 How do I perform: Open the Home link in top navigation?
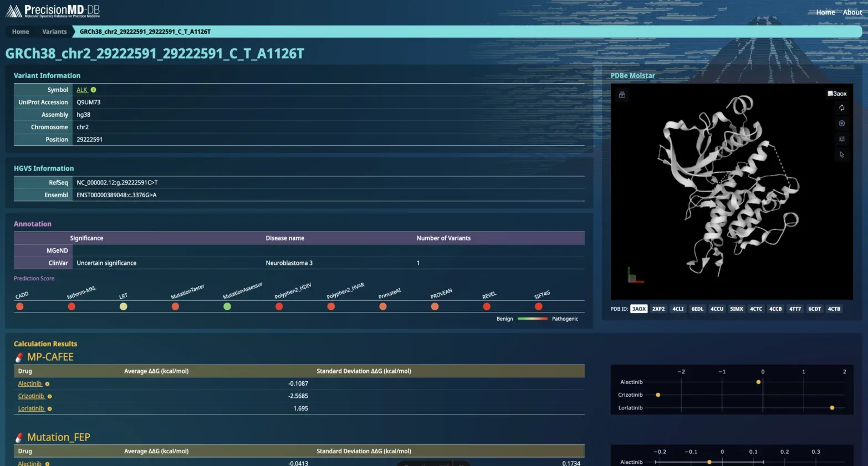point(825,12)
